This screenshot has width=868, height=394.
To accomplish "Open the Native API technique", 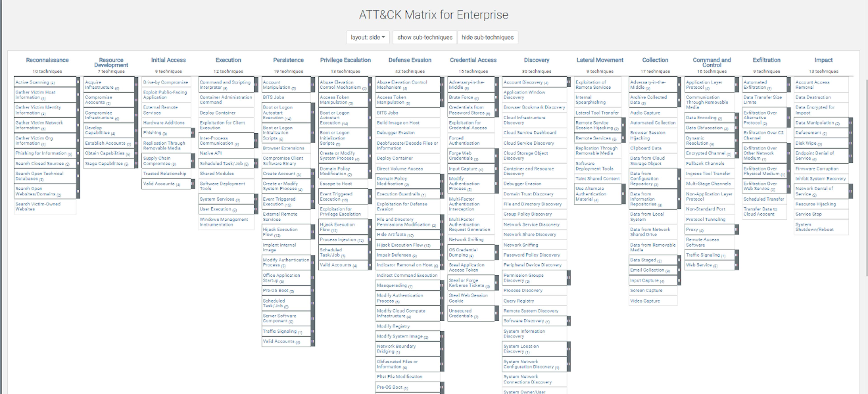I will (x=211, y=153).
